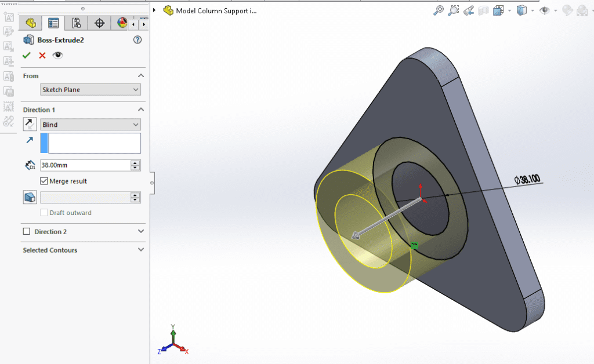Expand the Model Column Support flyout tree
594x364 pixels.
tap(154, 10)
